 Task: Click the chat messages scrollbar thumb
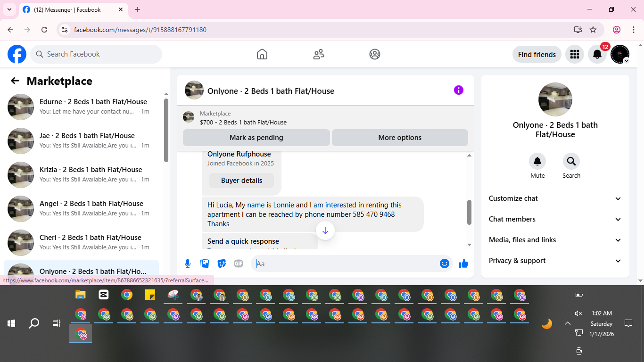469,212
